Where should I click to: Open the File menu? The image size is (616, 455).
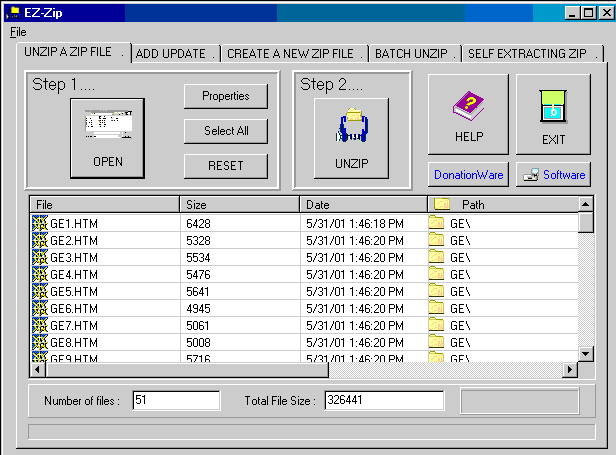coord(18,32)
